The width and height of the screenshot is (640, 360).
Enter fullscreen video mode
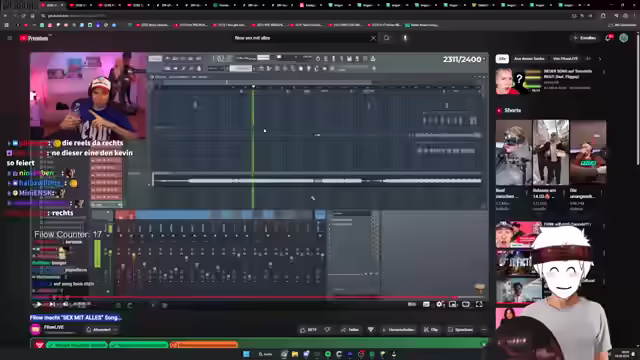tap(479, 304)
